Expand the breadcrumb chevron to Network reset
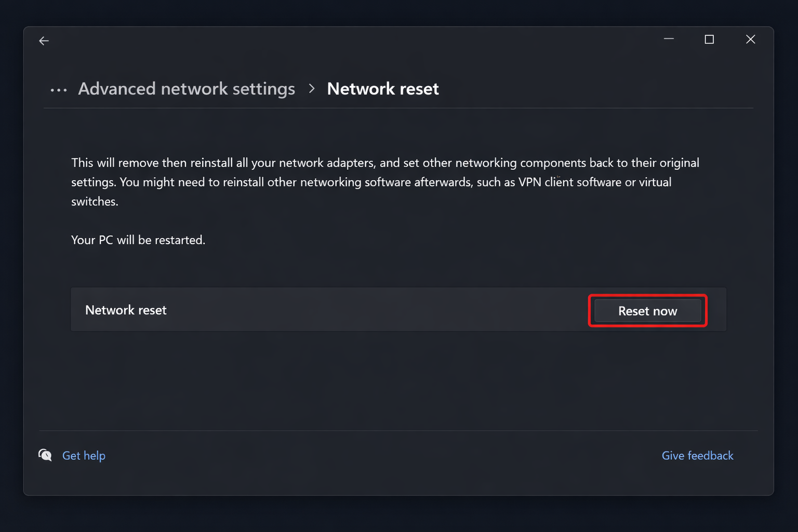The height and width of the screenshot is (532, 798). coord(311,89)
